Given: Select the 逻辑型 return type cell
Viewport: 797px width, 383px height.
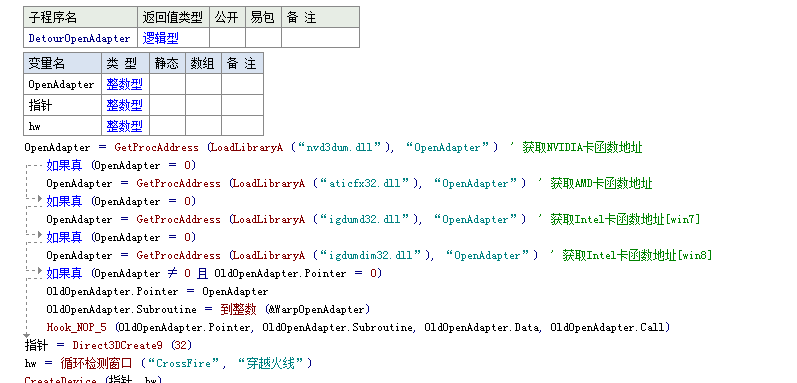Looking at the screenshot, I should tap(173, 38).
